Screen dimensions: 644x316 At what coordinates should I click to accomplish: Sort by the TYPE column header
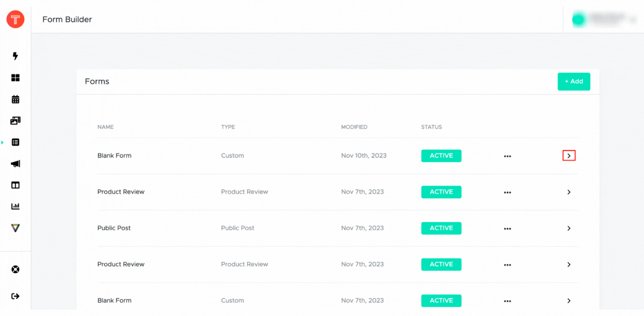coord(228,127)
